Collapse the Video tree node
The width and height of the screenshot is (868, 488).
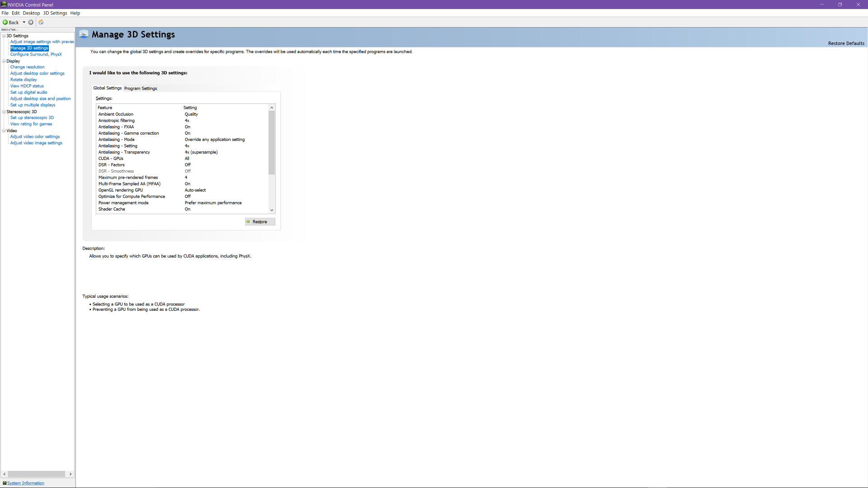click(x=4, y=131)
